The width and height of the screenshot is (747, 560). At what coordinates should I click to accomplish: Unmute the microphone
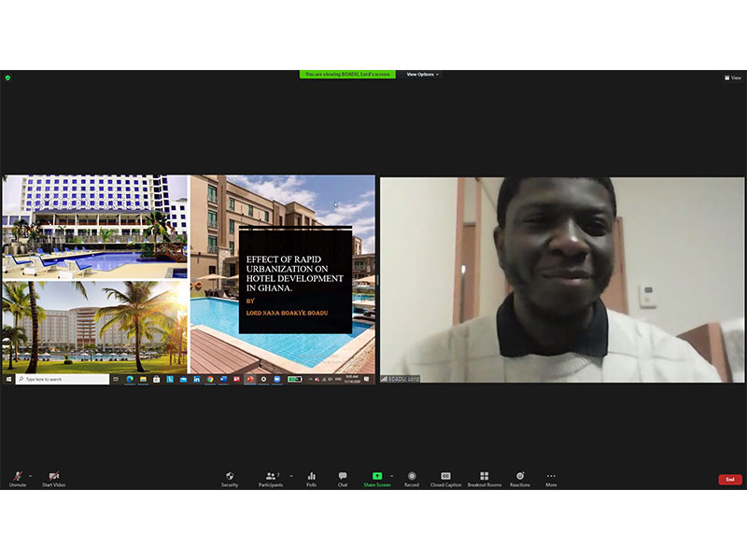click(17, 478)
